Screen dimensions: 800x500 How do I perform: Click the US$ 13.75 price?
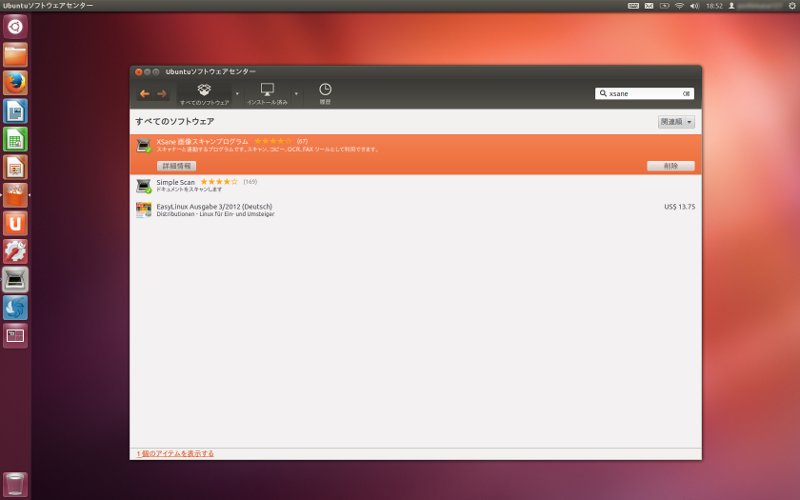[680, 207]
